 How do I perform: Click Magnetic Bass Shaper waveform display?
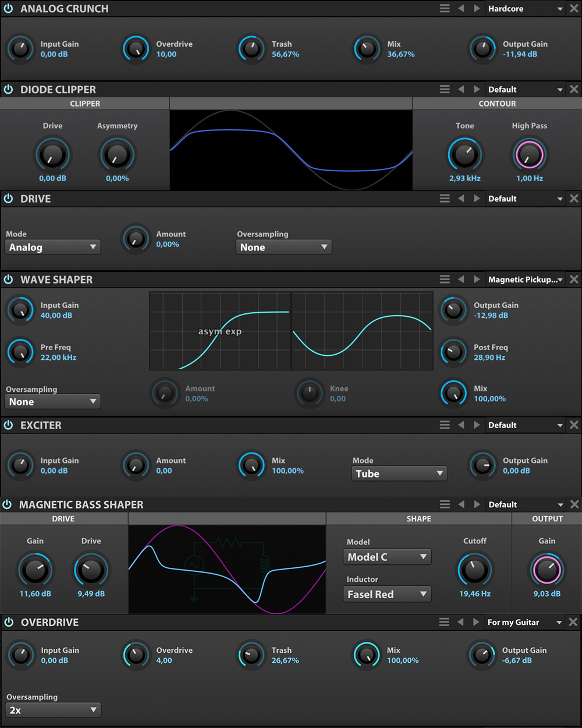click(227, 569)
